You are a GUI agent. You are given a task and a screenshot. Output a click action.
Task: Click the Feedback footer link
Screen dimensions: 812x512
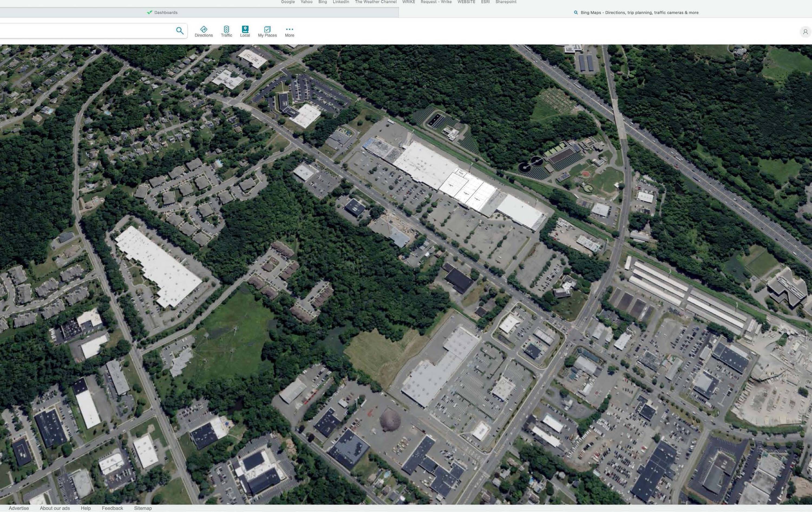coord(112,508)
